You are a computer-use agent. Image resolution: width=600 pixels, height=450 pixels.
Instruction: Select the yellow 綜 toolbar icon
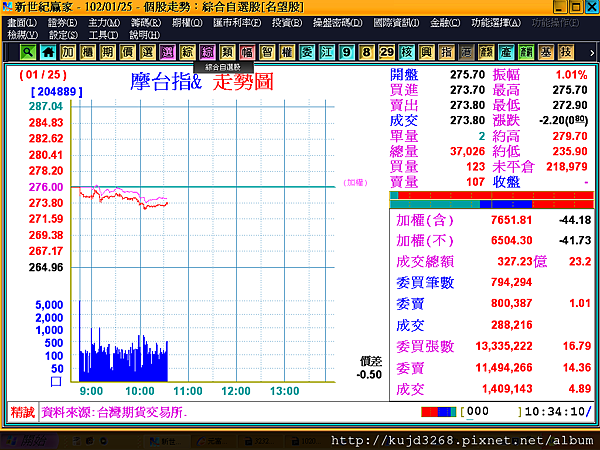click(x=187, y=52)
